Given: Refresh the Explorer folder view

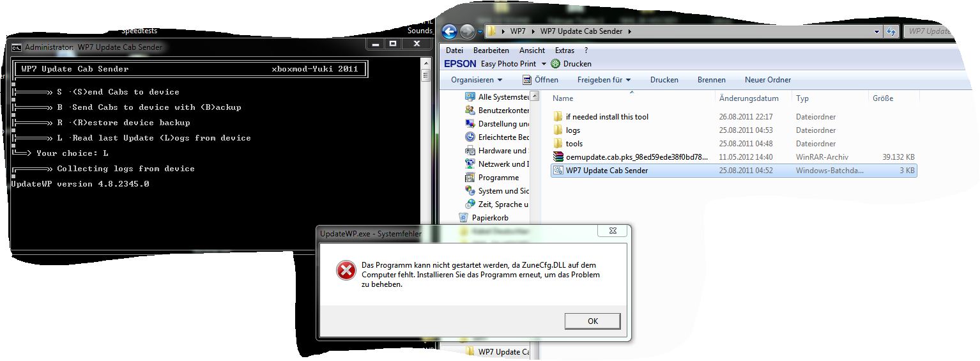Looking at the screenshot, I should click(891, 31).
